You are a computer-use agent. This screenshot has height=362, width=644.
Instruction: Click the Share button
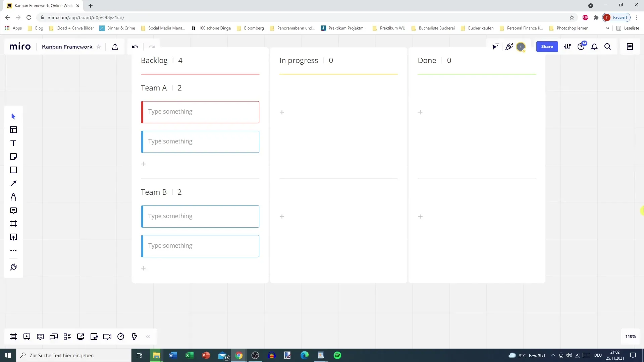(x=547, y=47)
